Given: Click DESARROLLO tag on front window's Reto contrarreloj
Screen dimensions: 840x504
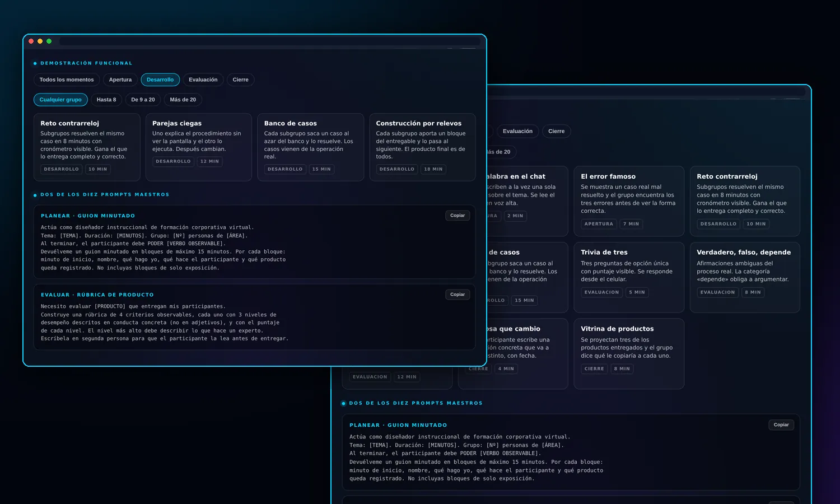Looking at the screenshot, I should pos(61,169).
